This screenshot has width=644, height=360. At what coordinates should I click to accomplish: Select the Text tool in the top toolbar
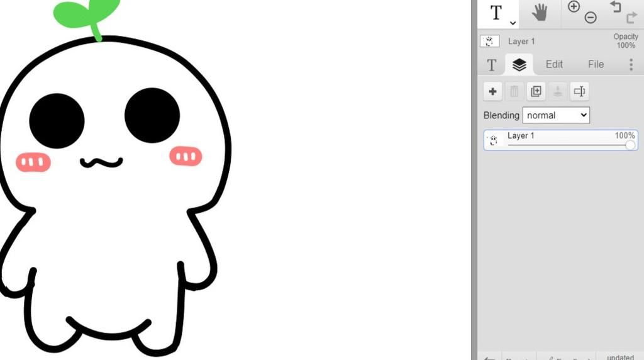click(496, 13)
